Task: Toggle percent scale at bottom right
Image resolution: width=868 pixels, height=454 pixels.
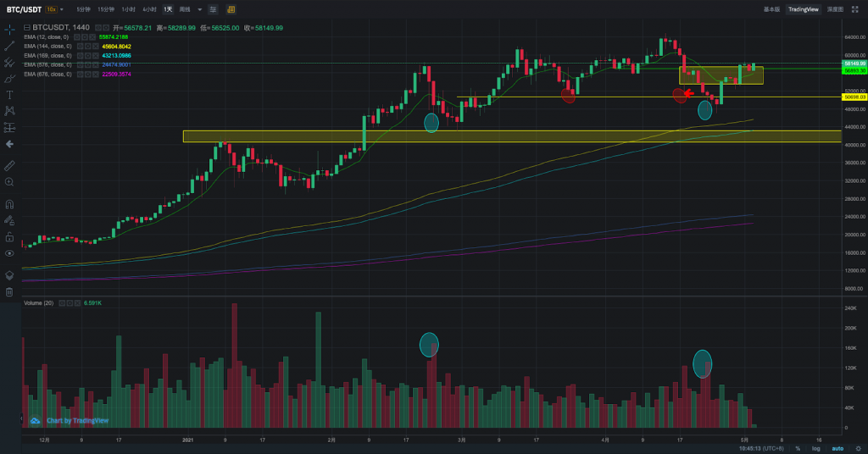Action: point(798,448)
